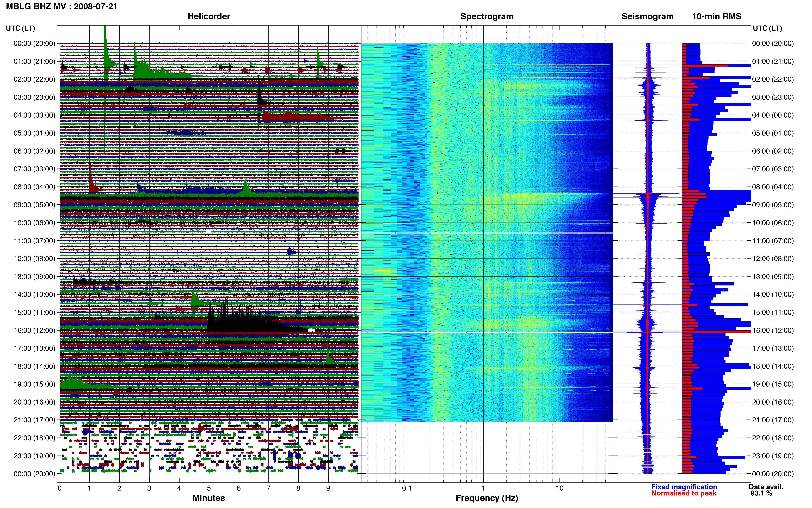Click left-axis time label 10:00 (06:00)
Image resolution: width=812 pixels, height=508 pixels.
(x=34, y=223)
